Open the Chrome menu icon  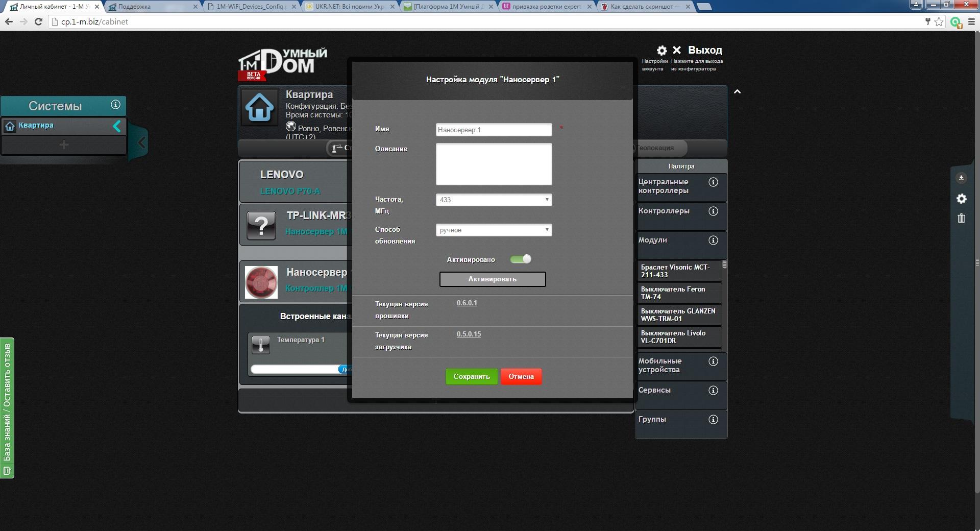point(971,22)
